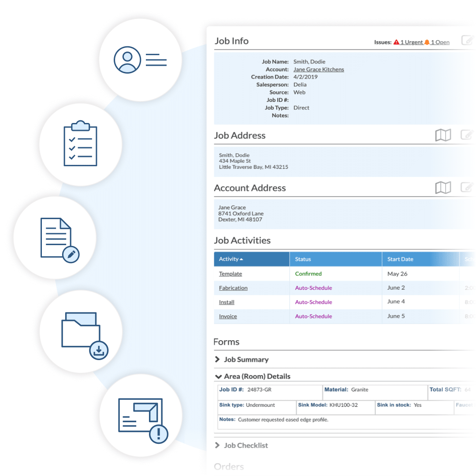Open the Jane Grace Kitchens account link
Image resolution: width=476 pixels, height=476 pixels.
tap(319, 69)
